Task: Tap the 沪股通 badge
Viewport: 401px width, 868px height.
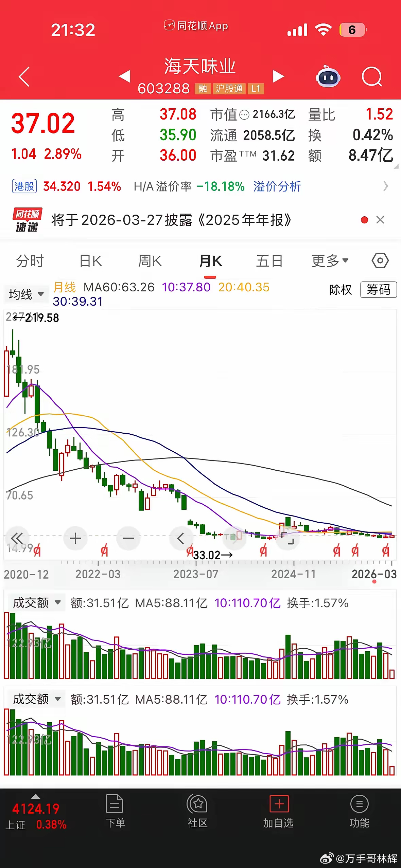Action: click(229, 89)
